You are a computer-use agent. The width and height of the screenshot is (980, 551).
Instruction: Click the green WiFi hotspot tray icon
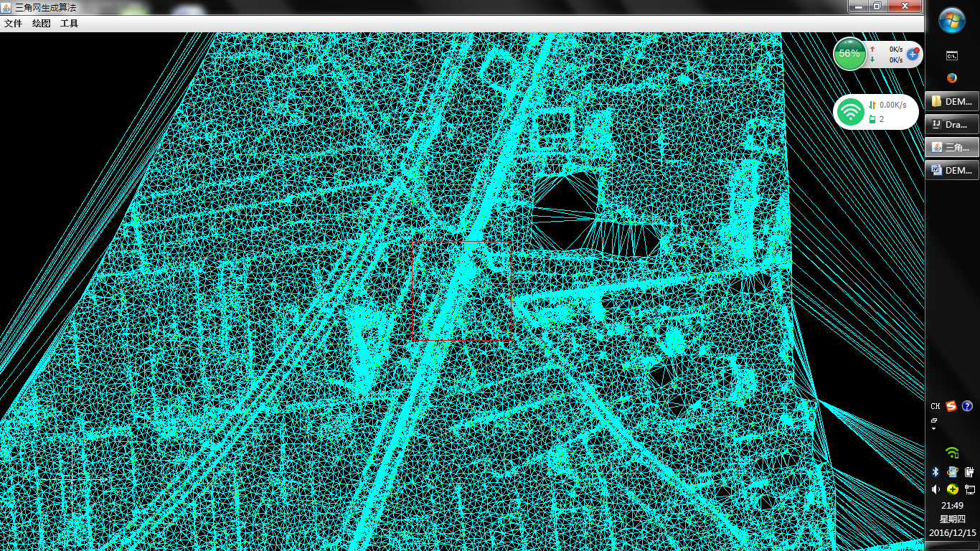pos(952,453)
